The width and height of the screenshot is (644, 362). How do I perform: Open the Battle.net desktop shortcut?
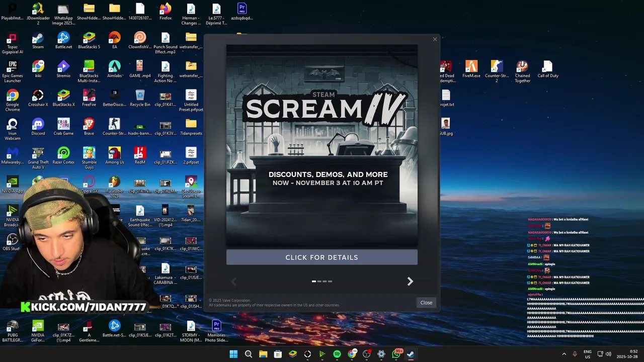coord(63,41)
